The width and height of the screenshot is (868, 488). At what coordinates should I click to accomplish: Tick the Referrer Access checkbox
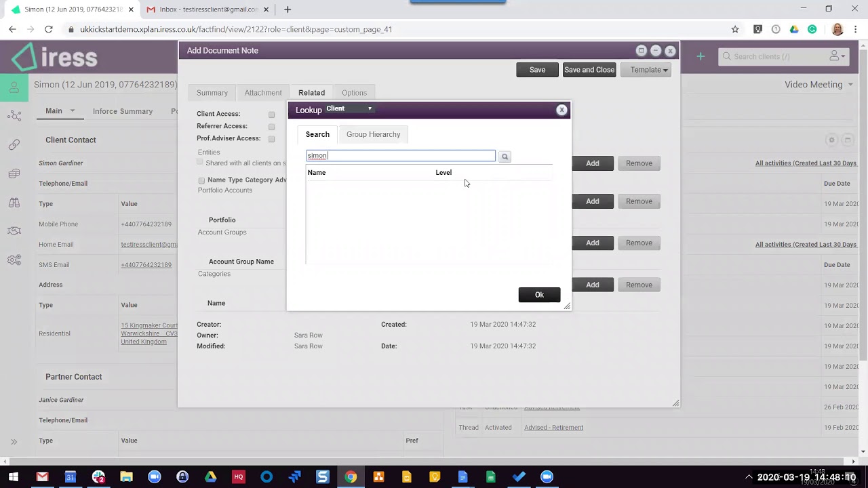(271, 127)
